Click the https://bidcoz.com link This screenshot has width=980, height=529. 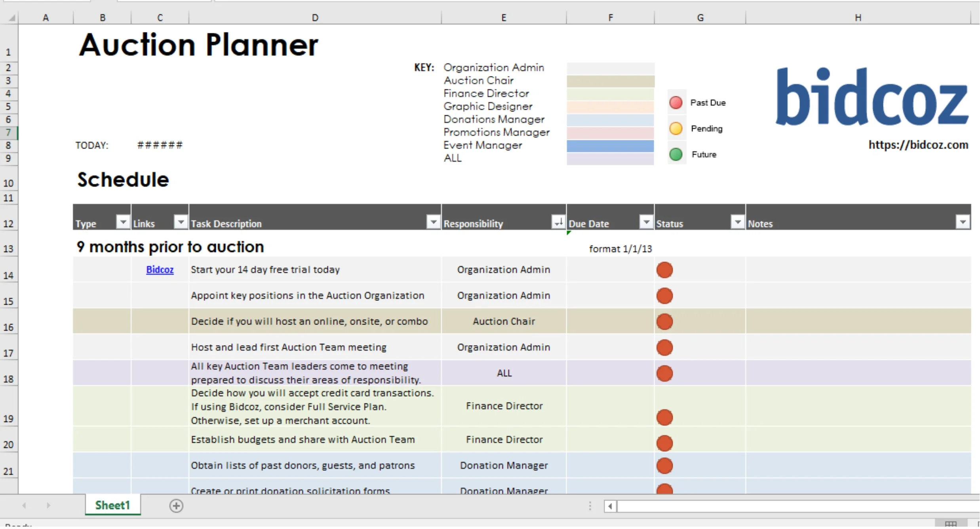(918, 145)
